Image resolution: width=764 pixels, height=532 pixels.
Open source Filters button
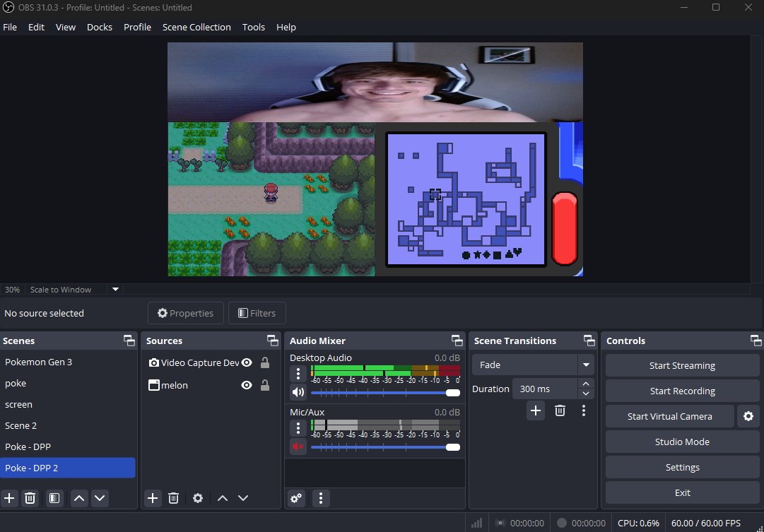(257, 313)
